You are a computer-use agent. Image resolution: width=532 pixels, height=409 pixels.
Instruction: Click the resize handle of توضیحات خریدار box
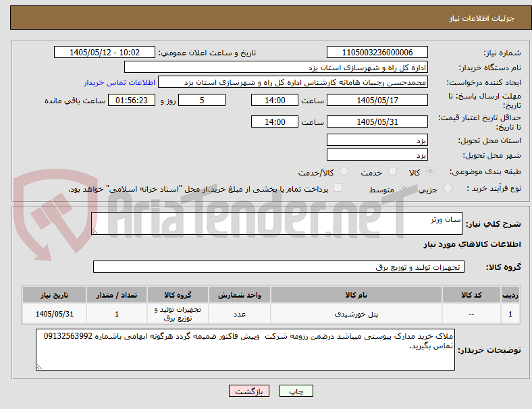coord(39,367)
